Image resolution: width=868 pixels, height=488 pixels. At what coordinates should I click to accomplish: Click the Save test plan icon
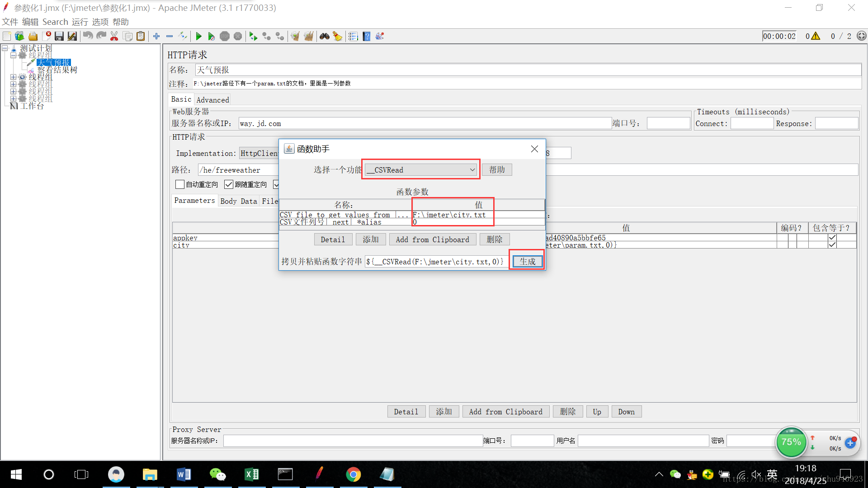59,36
